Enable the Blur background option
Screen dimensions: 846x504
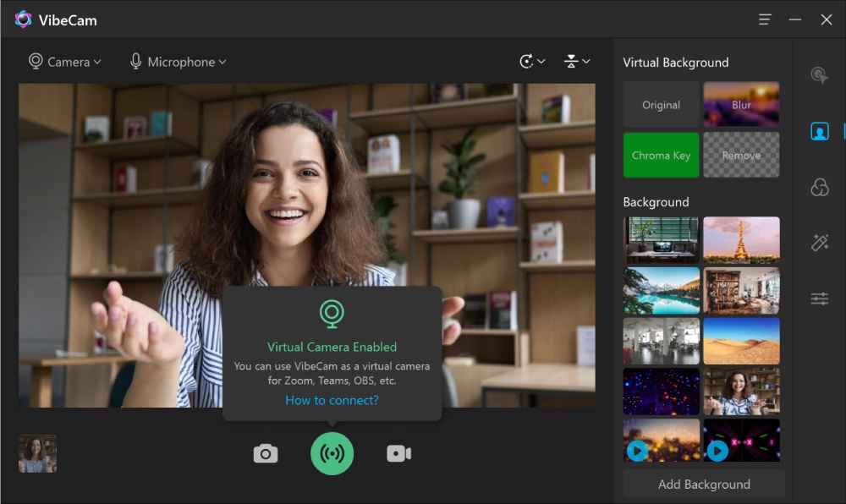741,104
